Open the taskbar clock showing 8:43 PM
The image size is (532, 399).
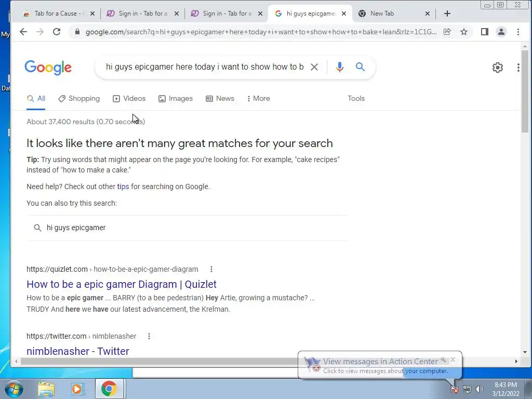(506, 389)
